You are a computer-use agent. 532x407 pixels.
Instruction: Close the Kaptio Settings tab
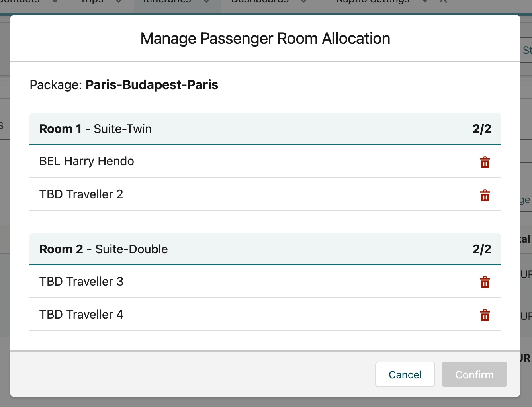pyautogui.click(x=443, y=2)
